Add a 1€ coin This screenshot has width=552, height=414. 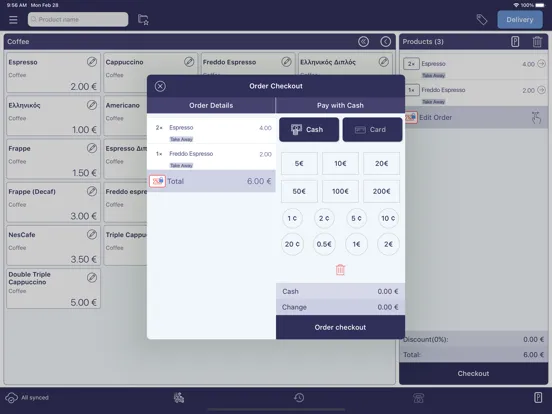click(356, 244)
